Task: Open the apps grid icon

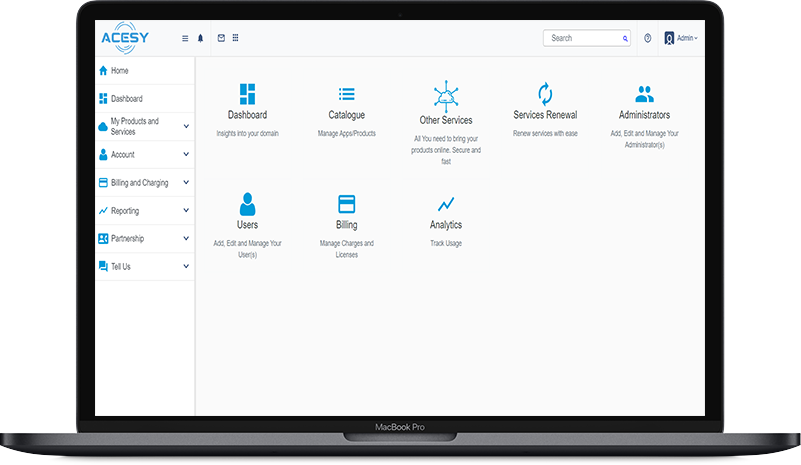Action: pos(235,38)
